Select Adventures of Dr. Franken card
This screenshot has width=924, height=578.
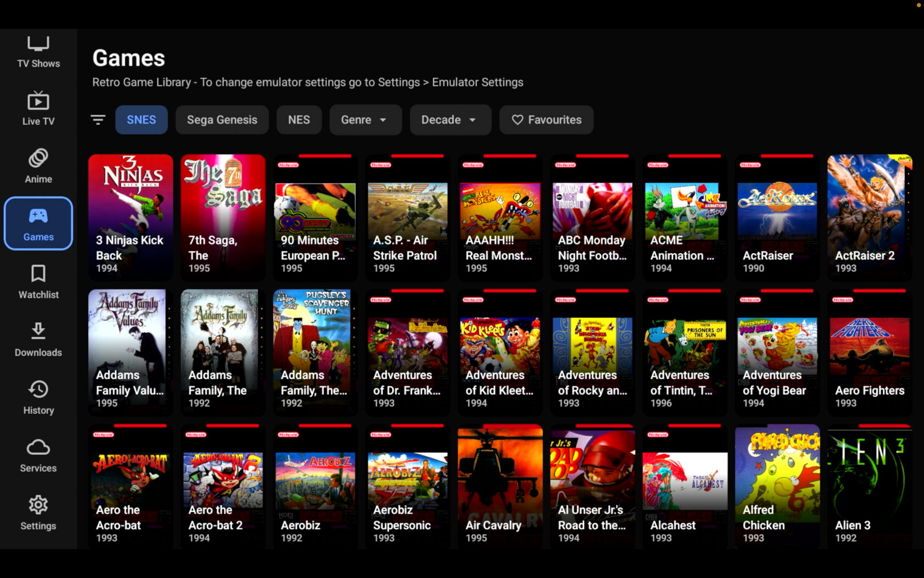(408, 353)
